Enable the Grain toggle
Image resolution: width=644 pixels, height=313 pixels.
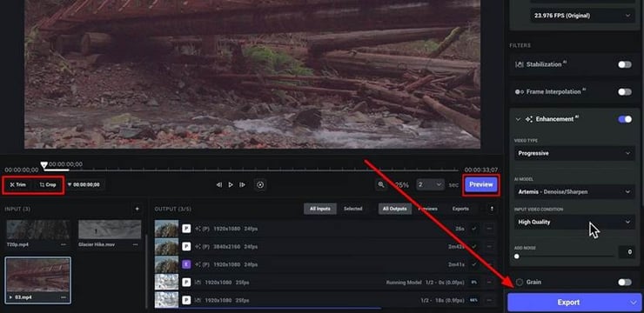(x=625, y=283)
